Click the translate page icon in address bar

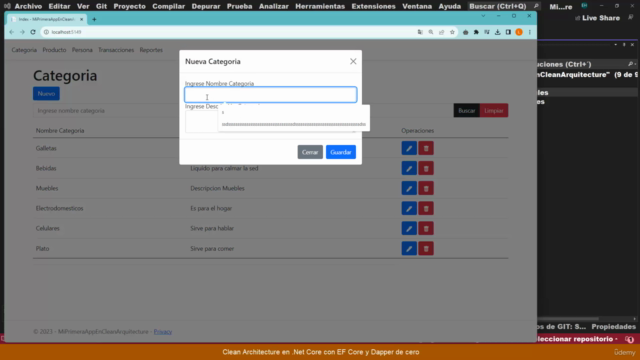(420, 32)
